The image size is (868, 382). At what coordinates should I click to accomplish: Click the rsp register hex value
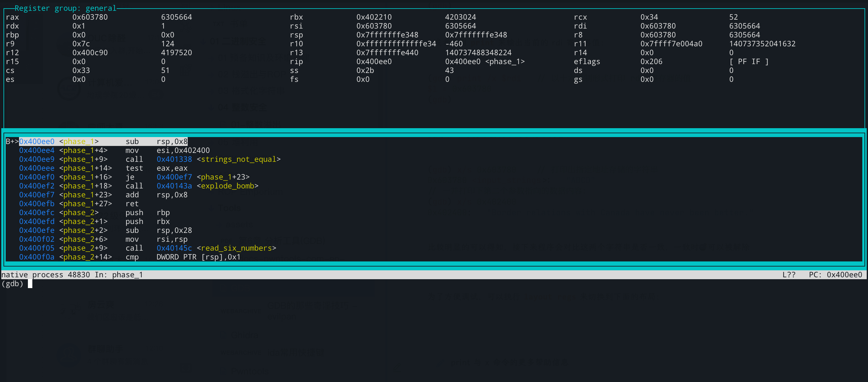387,35
